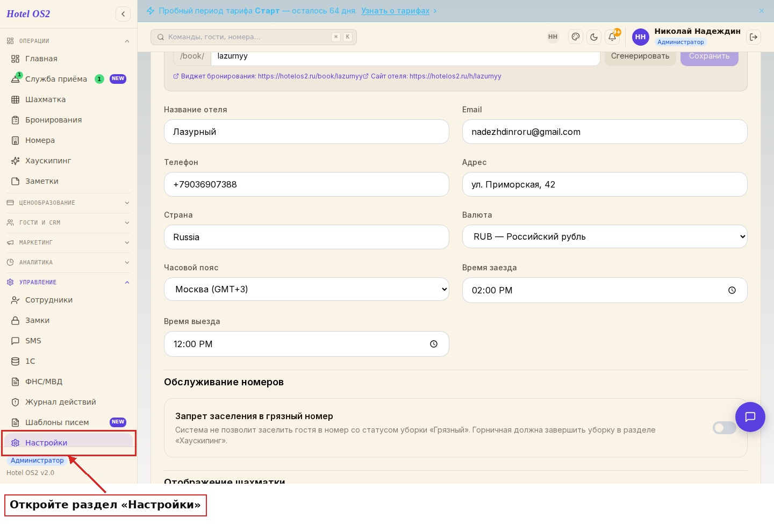Click the Название отеля field
774x532 pixels.
(x=306, y=132)
